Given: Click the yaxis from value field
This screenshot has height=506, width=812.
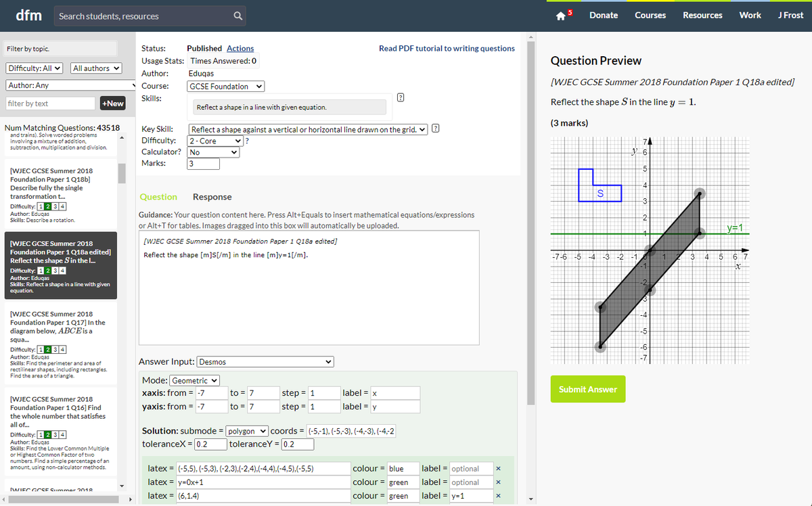Looking at the screenshot, I should (210, 407).
